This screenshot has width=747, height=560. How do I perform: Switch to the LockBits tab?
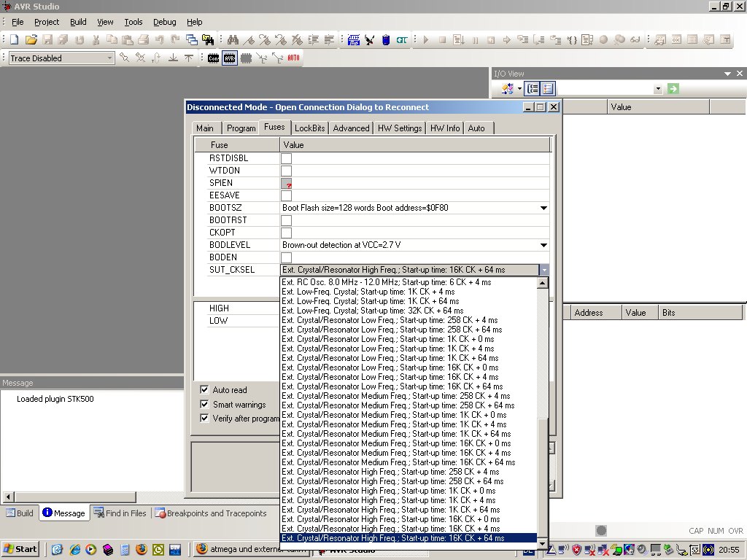click(x=309, y=128)
